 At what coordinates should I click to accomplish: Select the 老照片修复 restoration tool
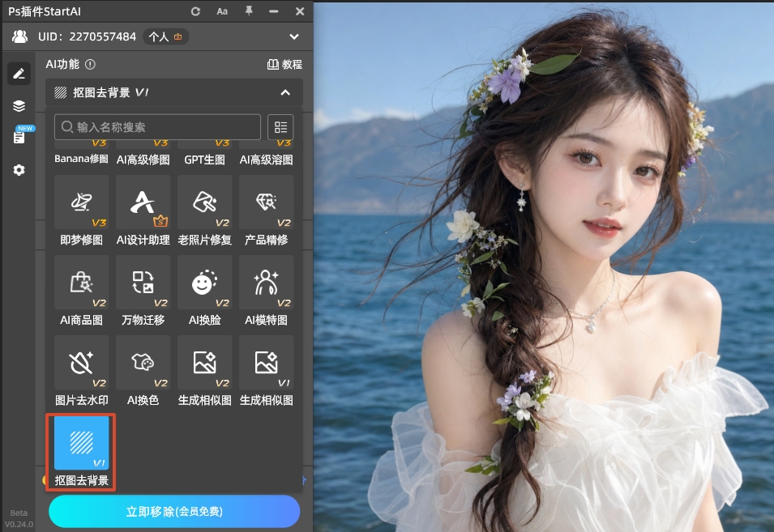click(204, 202)
